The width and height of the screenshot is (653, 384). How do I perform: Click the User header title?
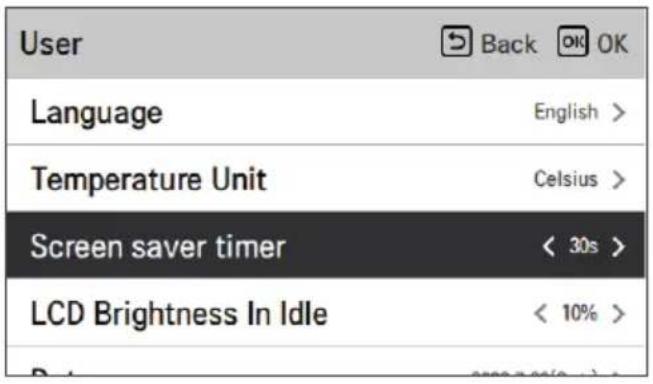pyautogui.click(x=51, y=43)
